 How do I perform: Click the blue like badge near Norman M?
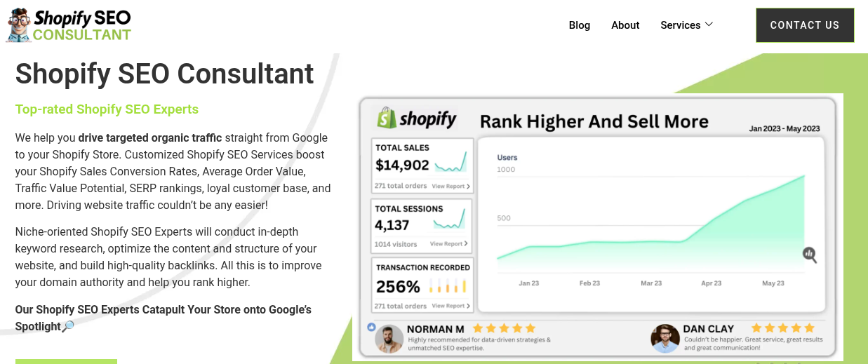point(370,327)
